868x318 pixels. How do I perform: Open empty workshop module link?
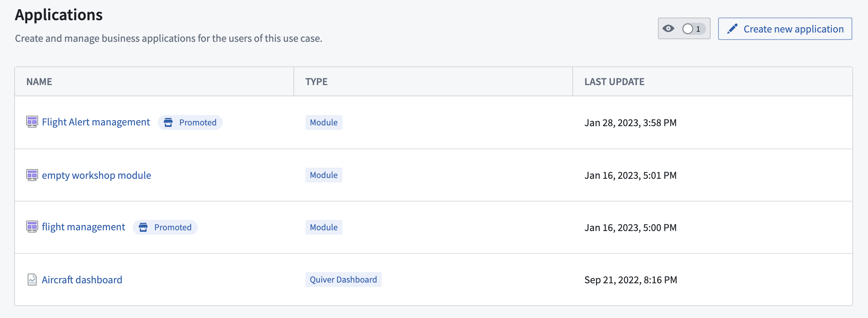coord(96,175)
